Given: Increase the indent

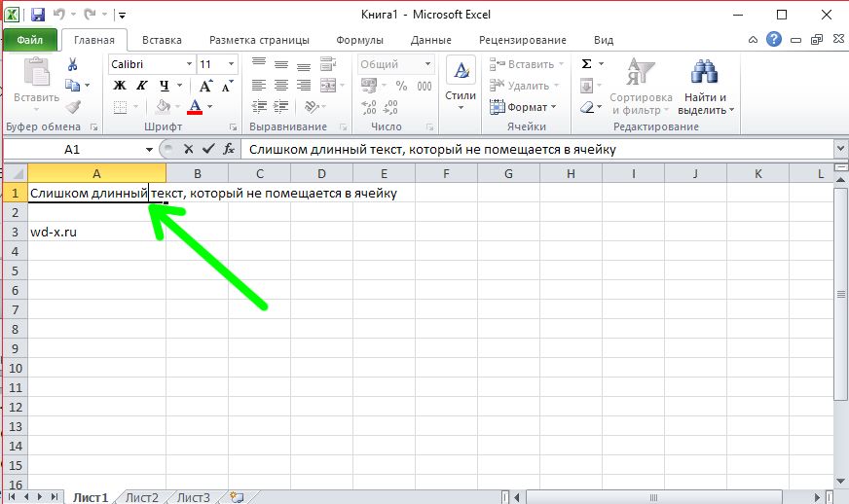Looking at the screenshot, I should click(x=281, y=107).
